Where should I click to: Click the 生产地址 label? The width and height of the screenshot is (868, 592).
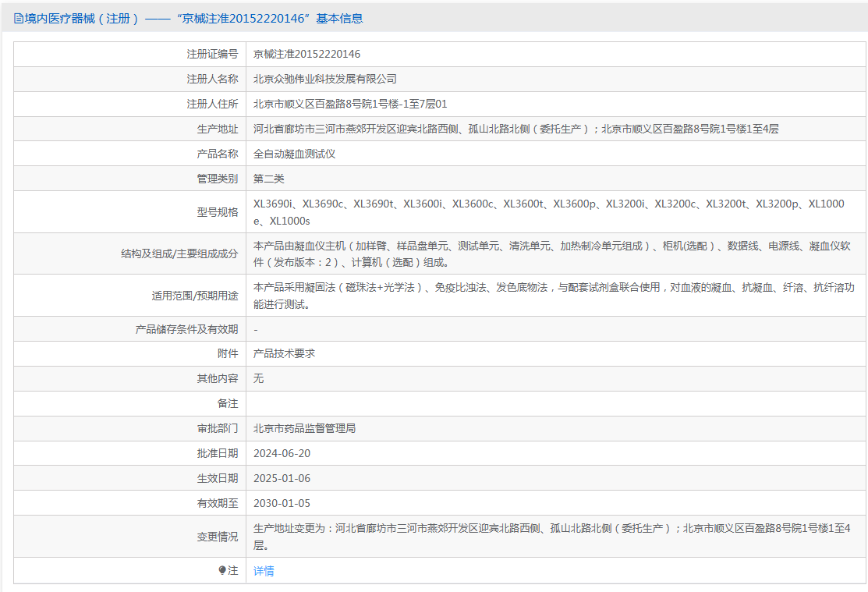tap(218, 129)
